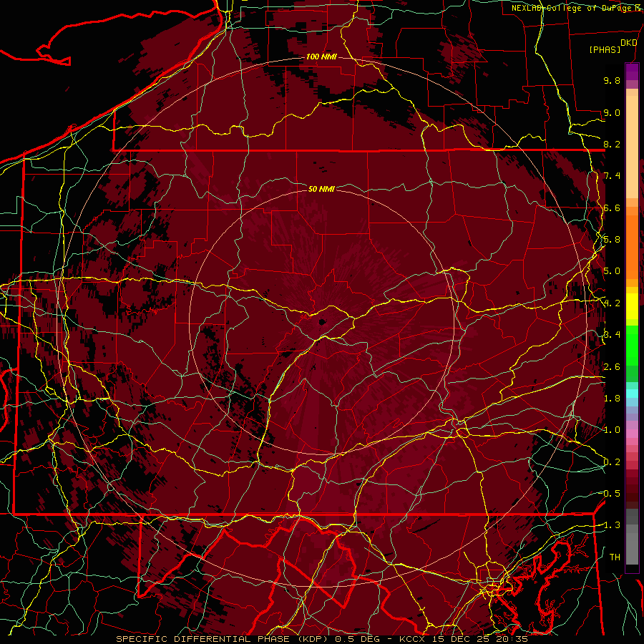Click the 6.6 scale label

click(612, 208)
